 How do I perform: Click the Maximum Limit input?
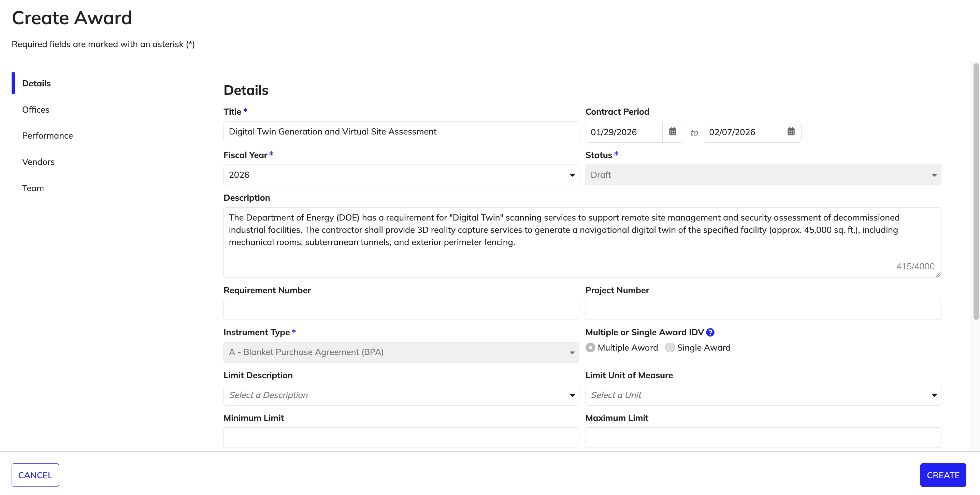point(763,438)
